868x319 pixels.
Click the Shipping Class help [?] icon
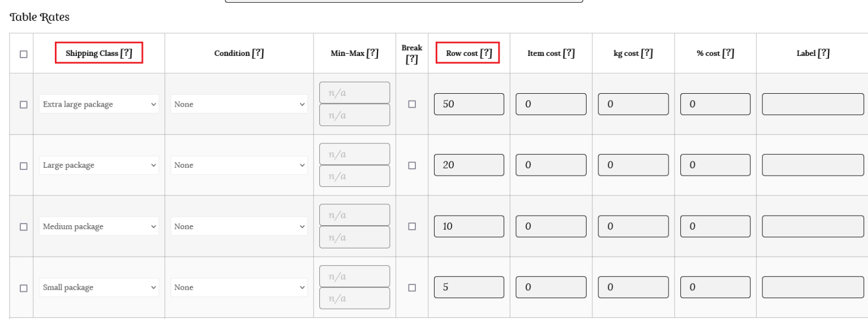click(127, 54)
